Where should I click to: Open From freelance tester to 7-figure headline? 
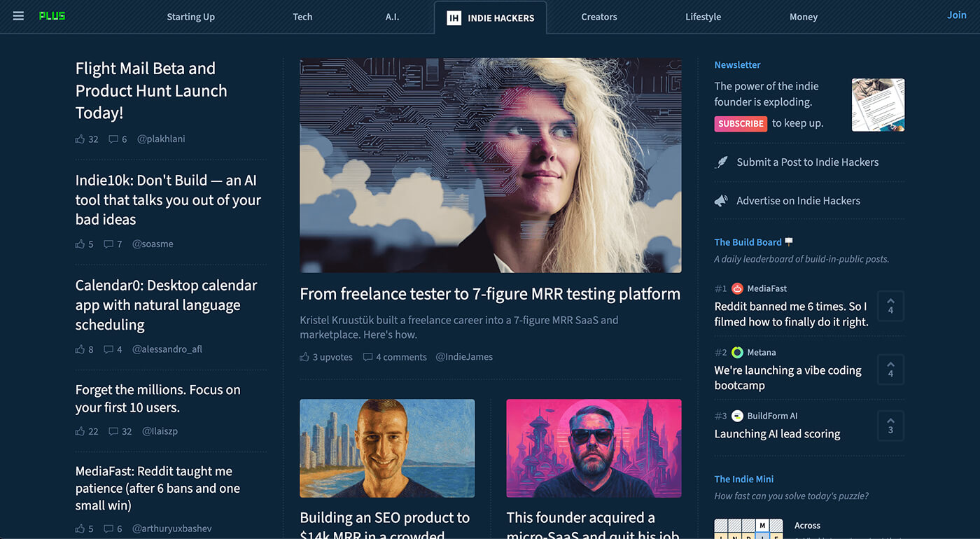[x=490, y=294]
